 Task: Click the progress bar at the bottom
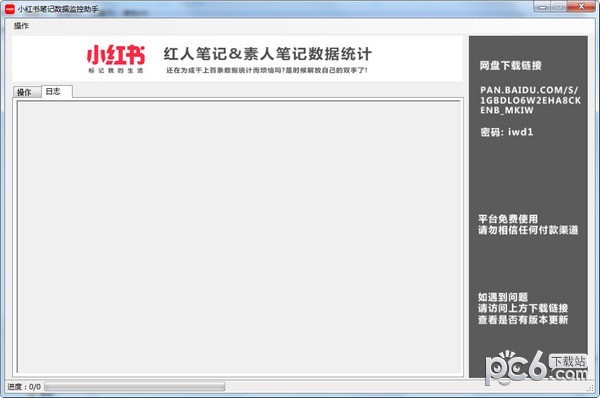pos(135,387)
